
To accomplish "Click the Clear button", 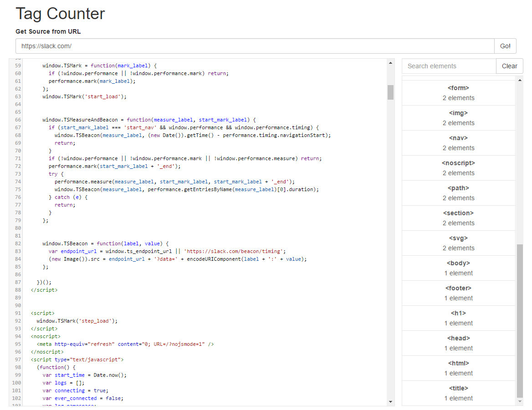I will tap(509, 66).
